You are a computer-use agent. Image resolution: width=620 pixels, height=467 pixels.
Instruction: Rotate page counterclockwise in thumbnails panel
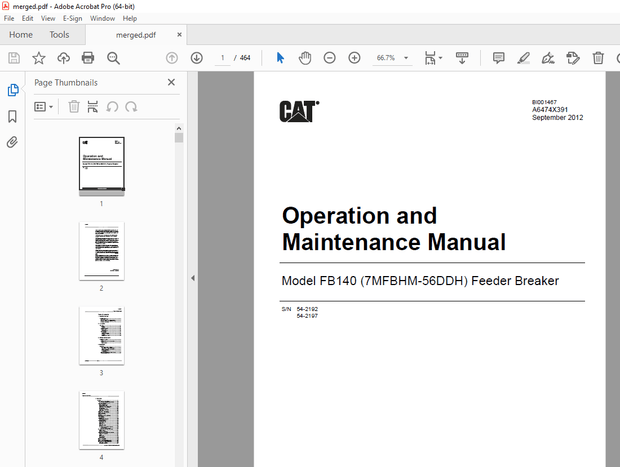112,107
